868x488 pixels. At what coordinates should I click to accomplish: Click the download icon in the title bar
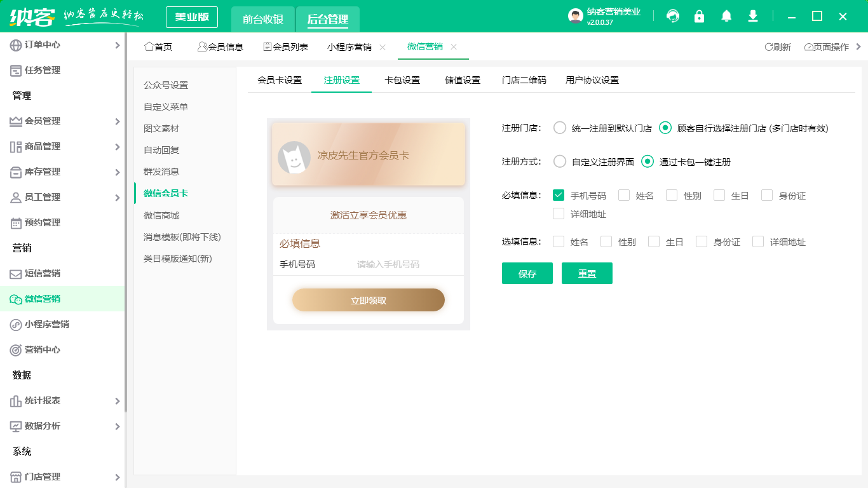pyautogui.click(x=752, y=16)
